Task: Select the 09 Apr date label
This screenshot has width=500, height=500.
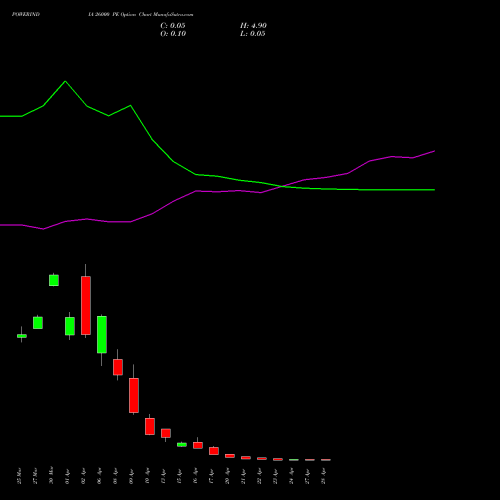Action: pos(131,476)
